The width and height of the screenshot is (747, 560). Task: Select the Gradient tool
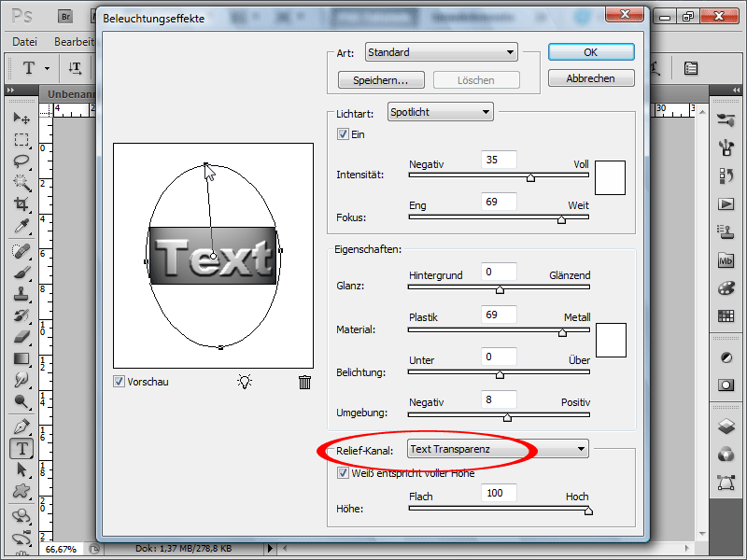click(21, 358)
